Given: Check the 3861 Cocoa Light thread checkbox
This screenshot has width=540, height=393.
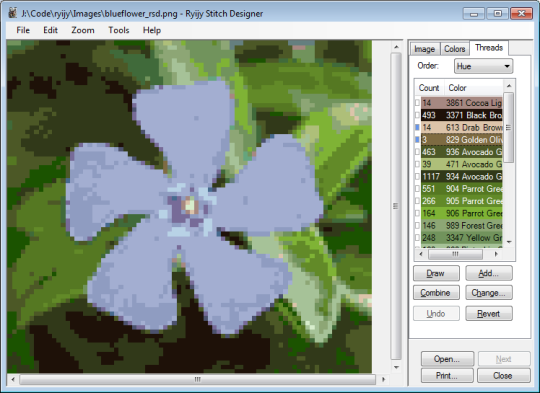Looking at the screenshot, I should click(417, 103).
